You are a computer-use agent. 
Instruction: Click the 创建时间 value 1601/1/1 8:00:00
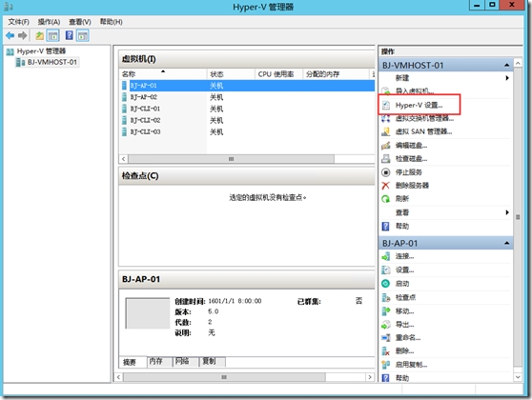(235, 301)
